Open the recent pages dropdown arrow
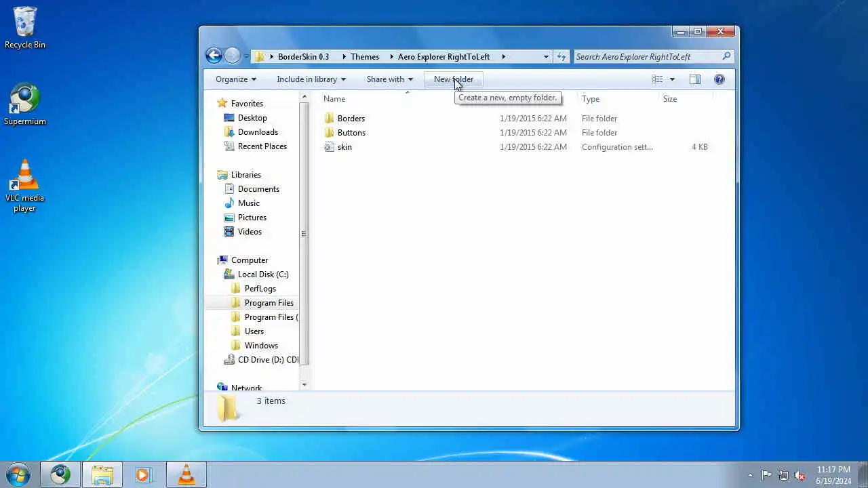This screenshot has width=868, height=488. tap(246, 56)
